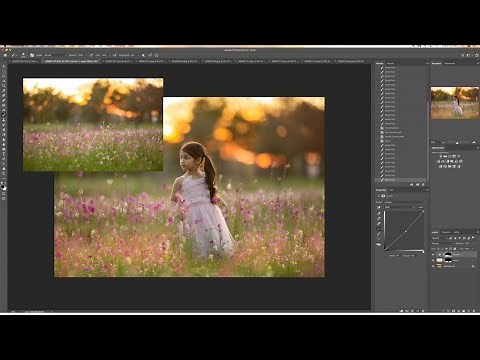Add a Hue/Saturation adjustment
This screenshot has width=480, height=360.
click(x=438, y=161)
